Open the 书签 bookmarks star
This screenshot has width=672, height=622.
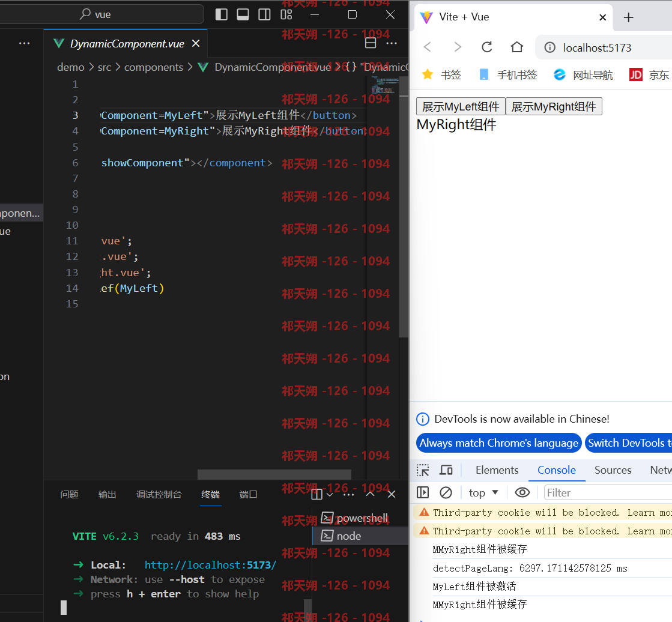coord(441,75)
